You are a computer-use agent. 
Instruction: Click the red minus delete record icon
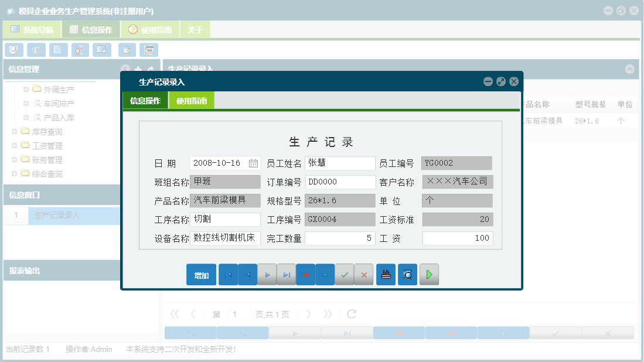pos(306,274)
